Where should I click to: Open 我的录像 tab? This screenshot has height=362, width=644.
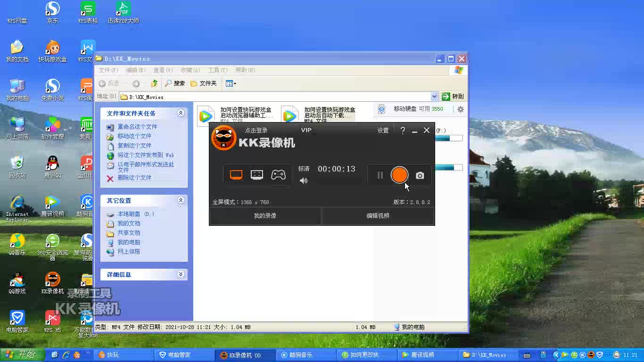tap(265, 216)
